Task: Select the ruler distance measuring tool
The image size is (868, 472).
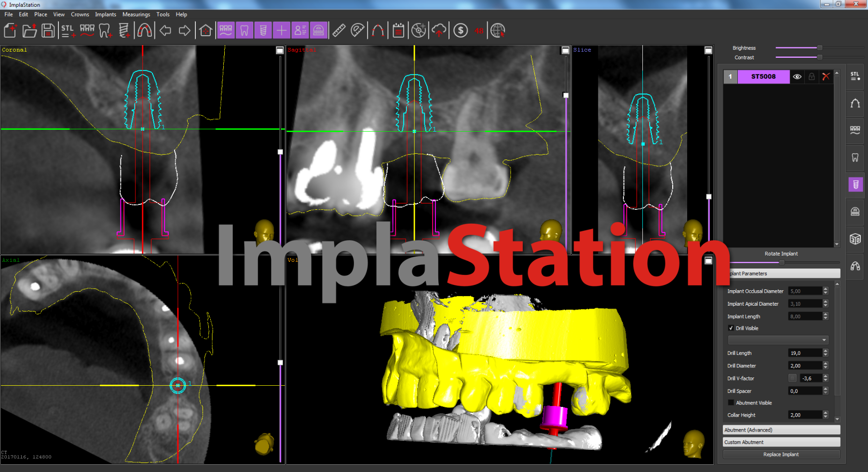Action: (x=339, y=30)
